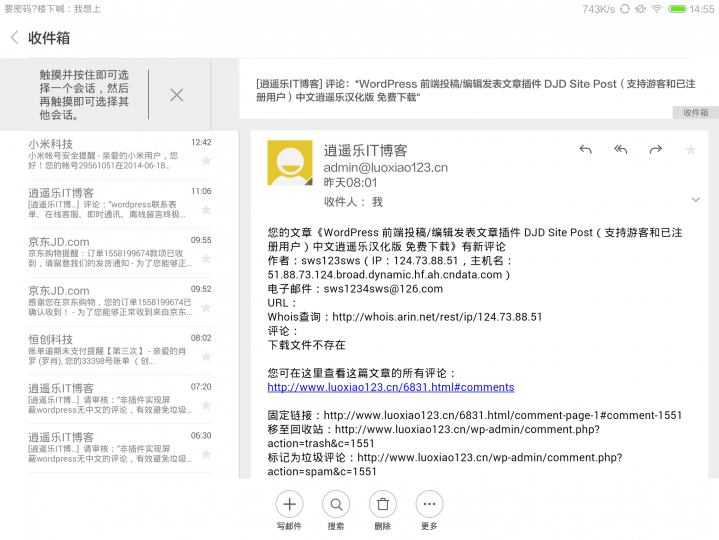This screenshot has height=540, width=719.
Task: Tap the 移至回收站 trash URL line
Action: (x=434, y=436)
